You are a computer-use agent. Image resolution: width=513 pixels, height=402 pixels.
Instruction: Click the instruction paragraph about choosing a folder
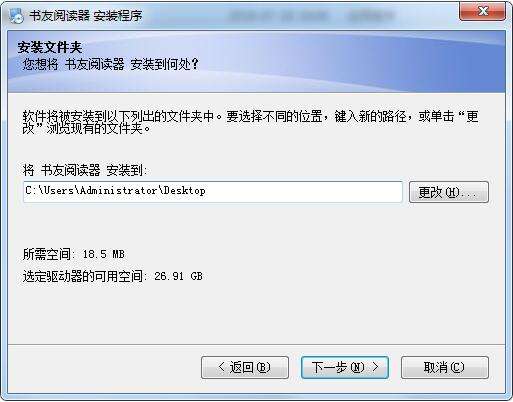[251, 122]
